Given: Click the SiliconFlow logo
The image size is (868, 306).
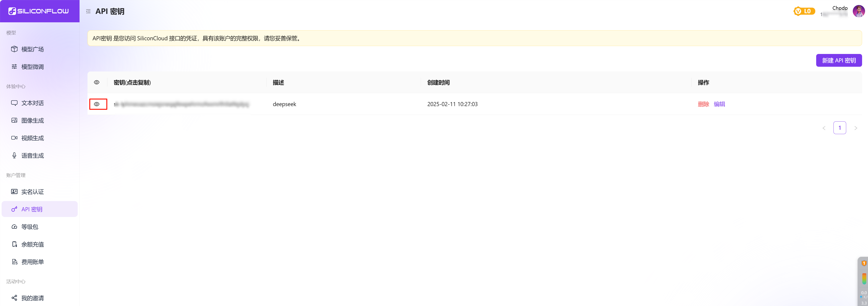Looking at the screenshot, I should (39, 11).
